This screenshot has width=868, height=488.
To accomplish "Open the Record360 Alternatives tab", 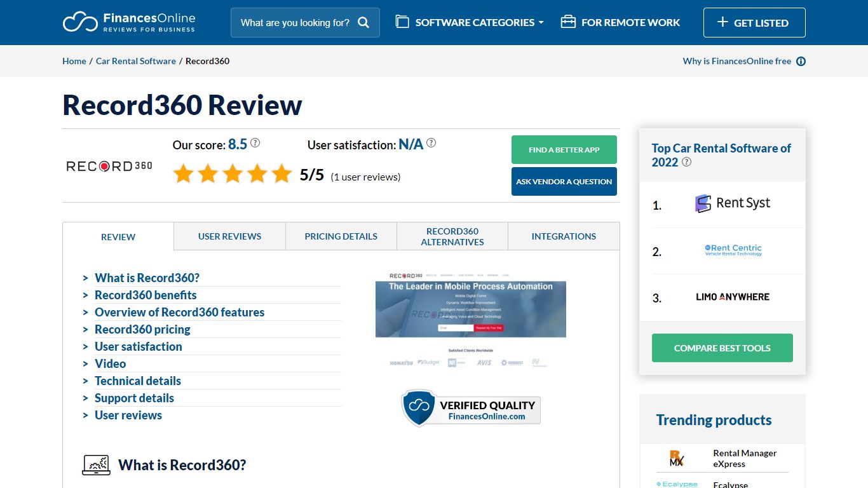I will point(452,236).
